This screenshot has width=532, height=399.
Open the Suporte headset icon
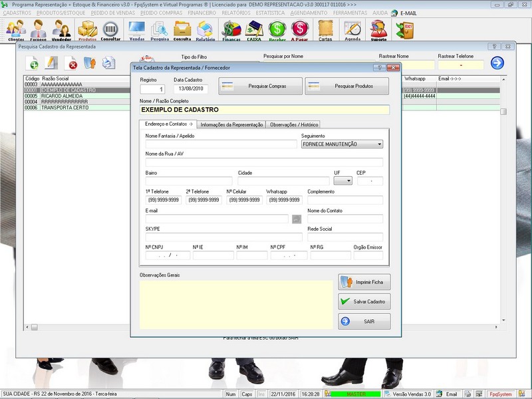(x=378, y=30)
